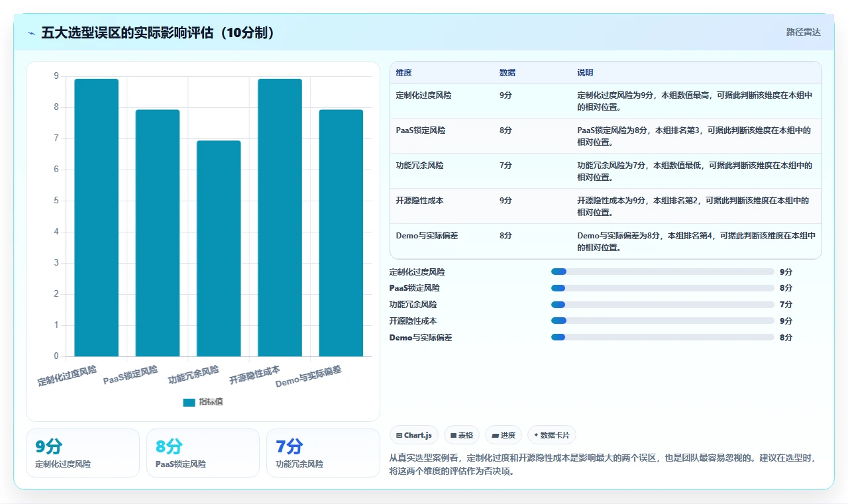Click the Chart.js tag chip
This screenshot has width=848, height=504.
coord(413,435)
